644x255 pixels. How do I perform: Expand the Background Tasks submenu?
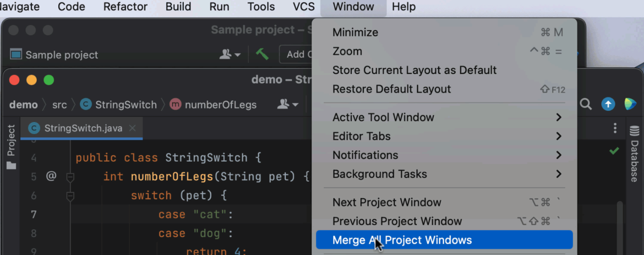click(x=444, y=174)
